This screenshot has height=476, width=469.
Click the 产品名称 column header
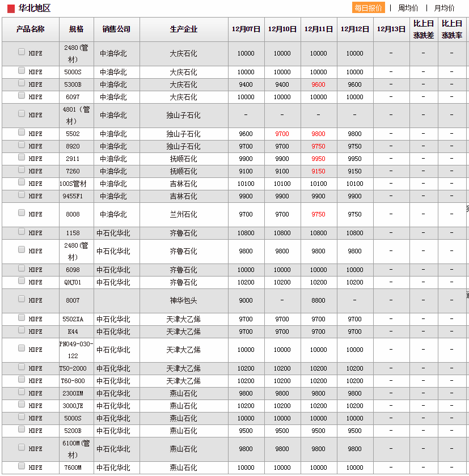[x=31, y=29]
